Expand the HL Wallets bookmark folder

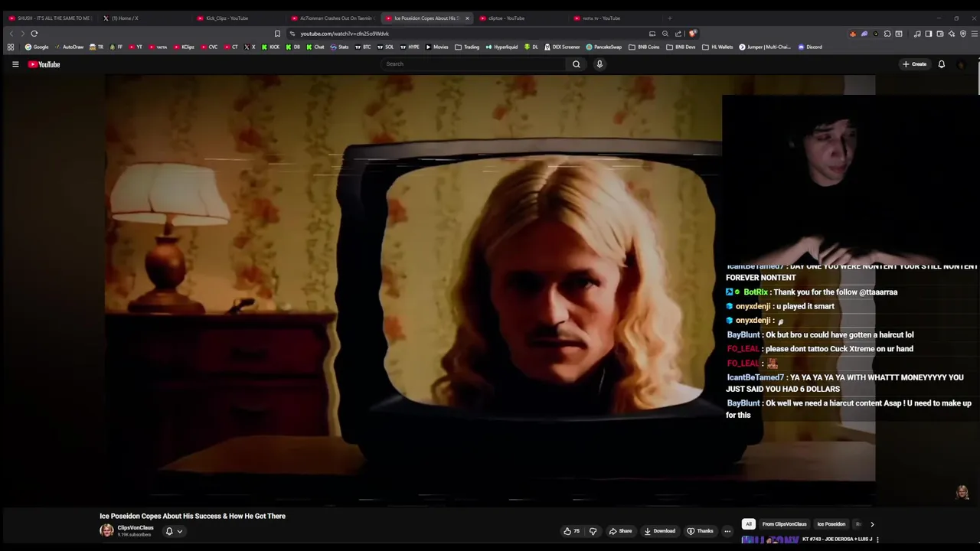point(717,47)
